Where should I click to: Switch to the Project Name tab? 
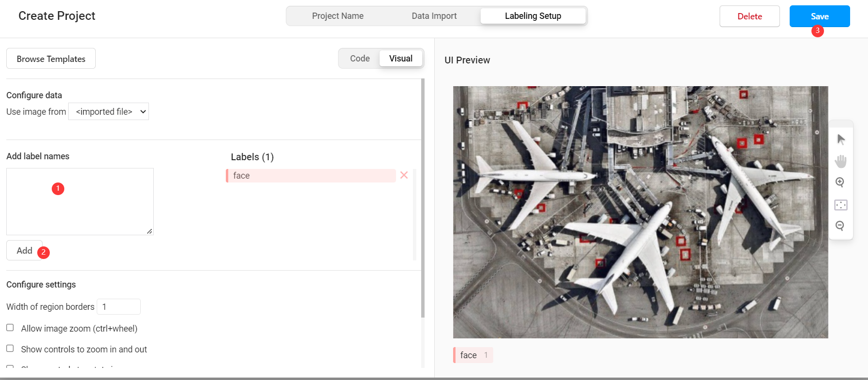[338, 16]
